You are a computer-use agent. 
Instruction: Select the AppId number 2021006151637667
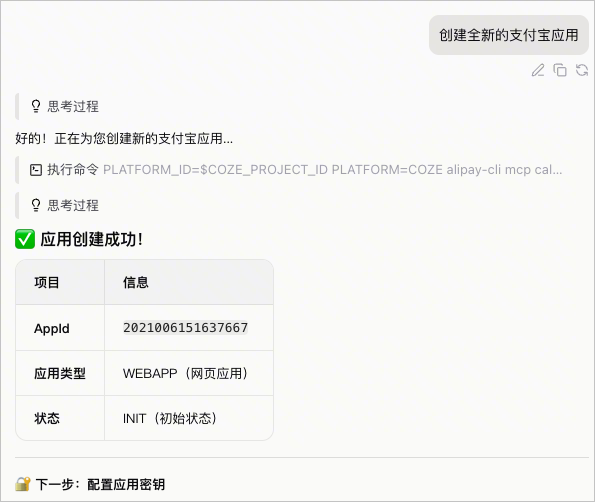click(185, 327)
